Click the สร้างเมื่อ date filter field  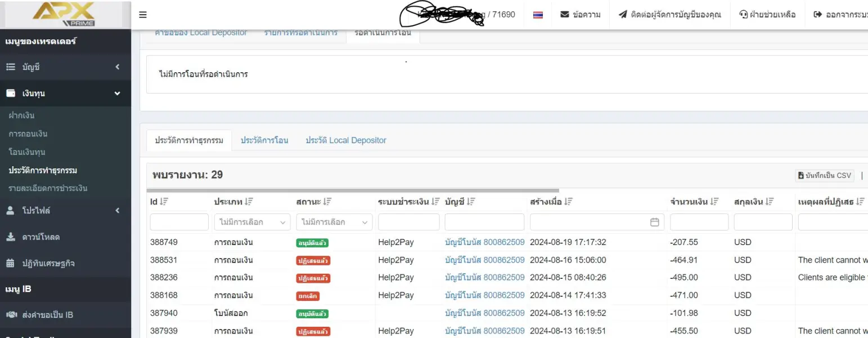coord(597,222)
